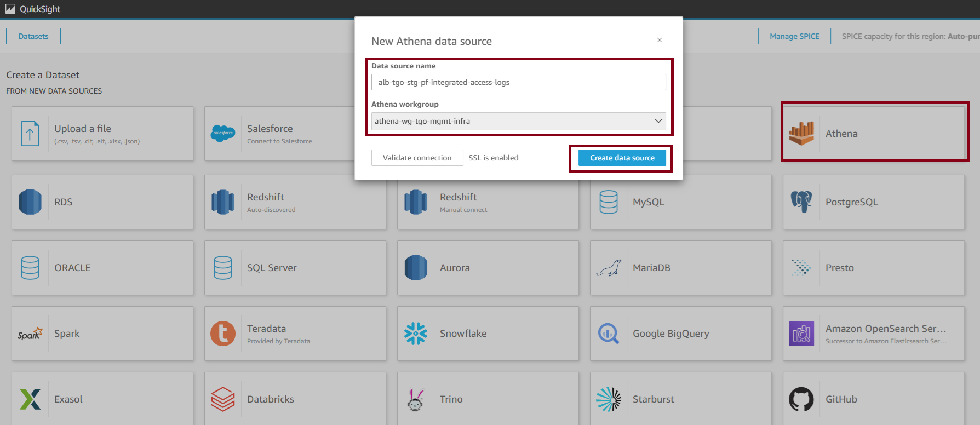The image size is (980, 425).
Task: Click the Create a Dataset heading
Action: (43, 75)
